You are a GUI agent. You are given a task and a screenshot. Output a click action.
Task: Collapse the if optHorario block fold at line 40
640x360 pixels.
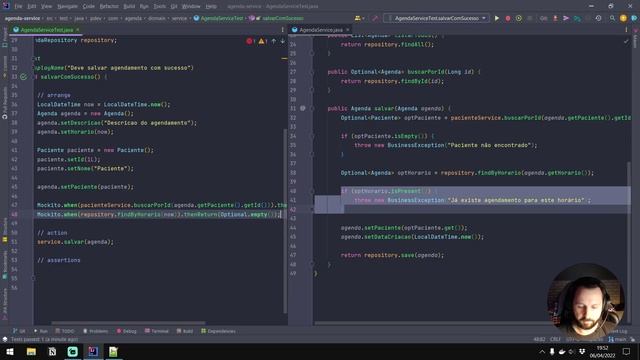pyautogui.click(x=312, y=191)
